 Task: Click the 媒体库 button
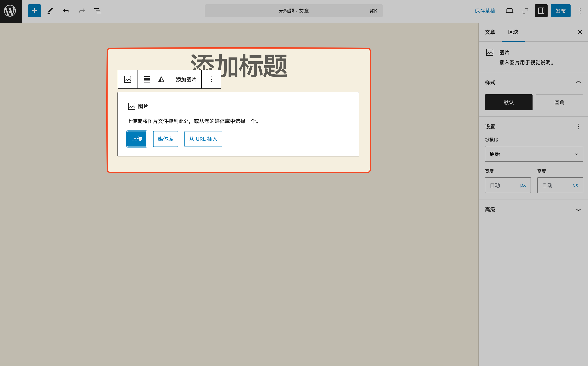pyautogui.click(x=165, y=139)
